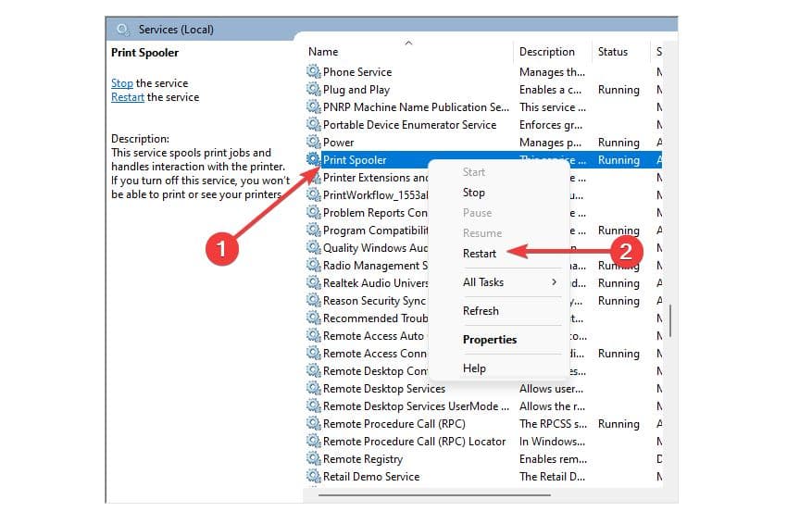Click the Remote Registry gear icon
Viewport: 812px width, 524px height.
pos(313,459)
